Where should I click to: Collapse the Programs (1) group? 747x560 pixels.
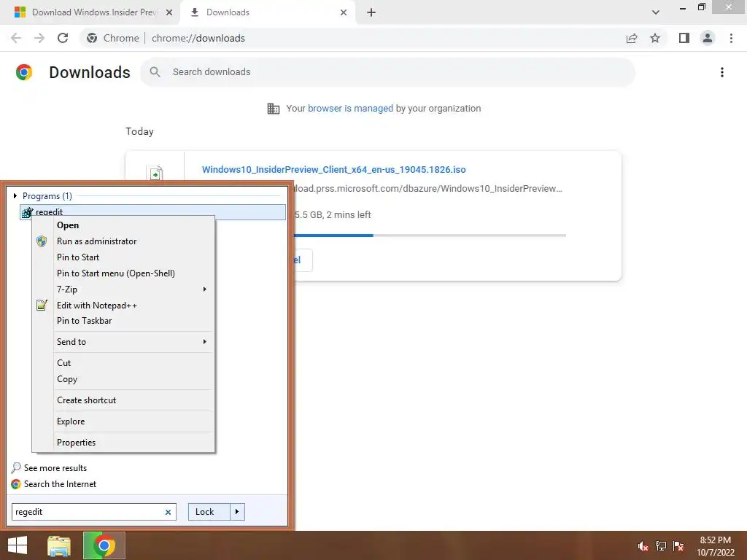(x=15, y=195)
